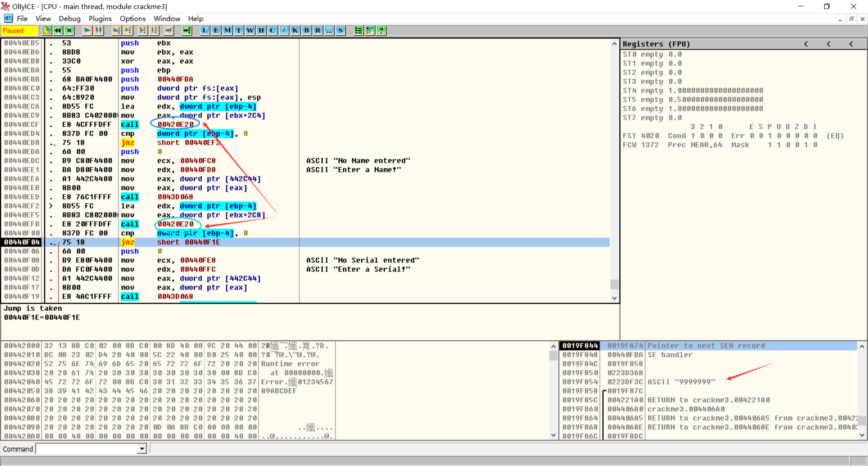Image resolution: width=868 pixels, height=466 pixels.
Task: Open the Log window via L button
Action: pos(205,30)
